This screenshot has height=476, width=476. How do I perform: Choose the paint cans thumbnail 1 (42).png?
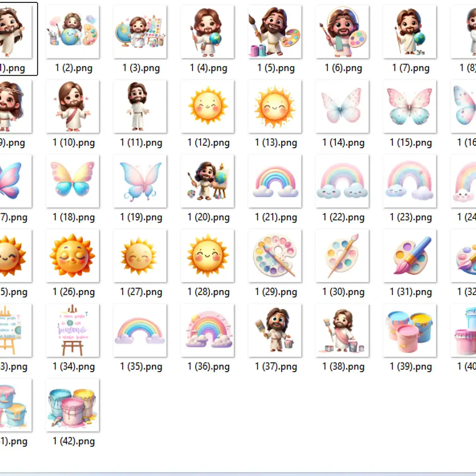[x=73, y=405]
